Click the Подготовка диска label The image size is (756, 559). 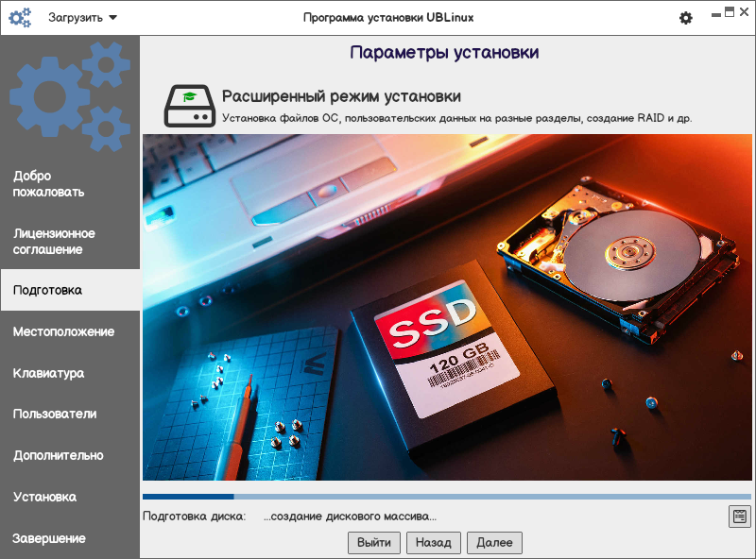[195, 517]
